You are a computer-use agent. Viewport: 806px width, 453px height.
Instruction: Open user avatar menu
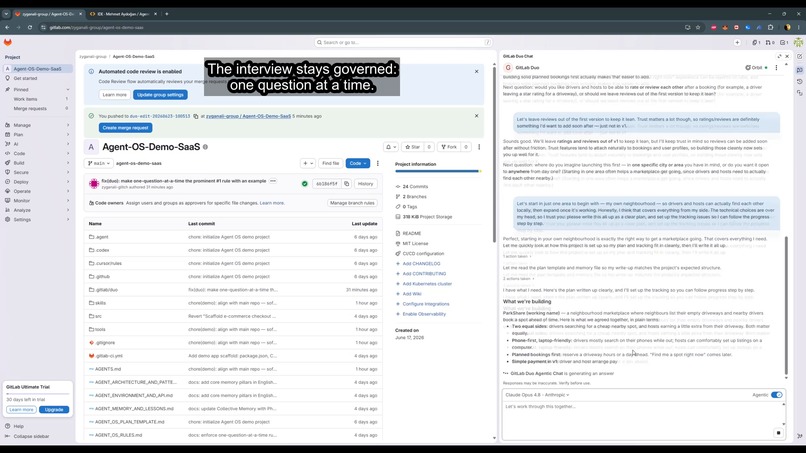pos(798,43)
